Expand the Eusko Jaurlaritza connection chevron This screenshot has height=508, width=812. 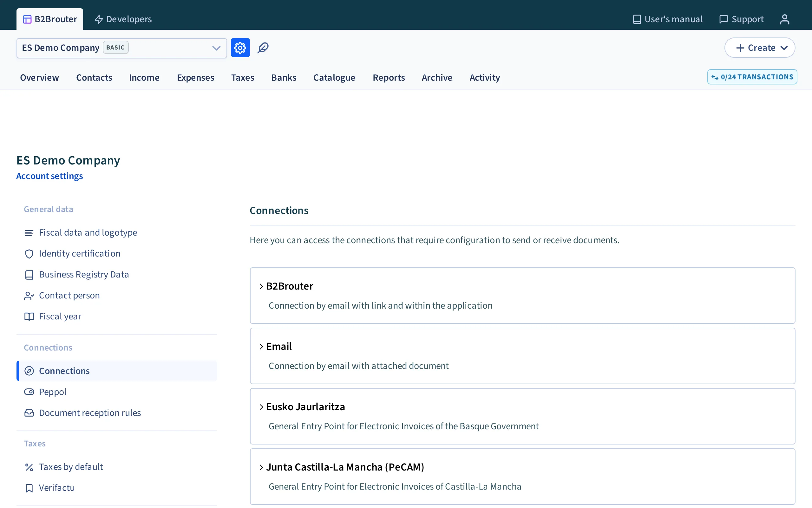coord(261,407)
